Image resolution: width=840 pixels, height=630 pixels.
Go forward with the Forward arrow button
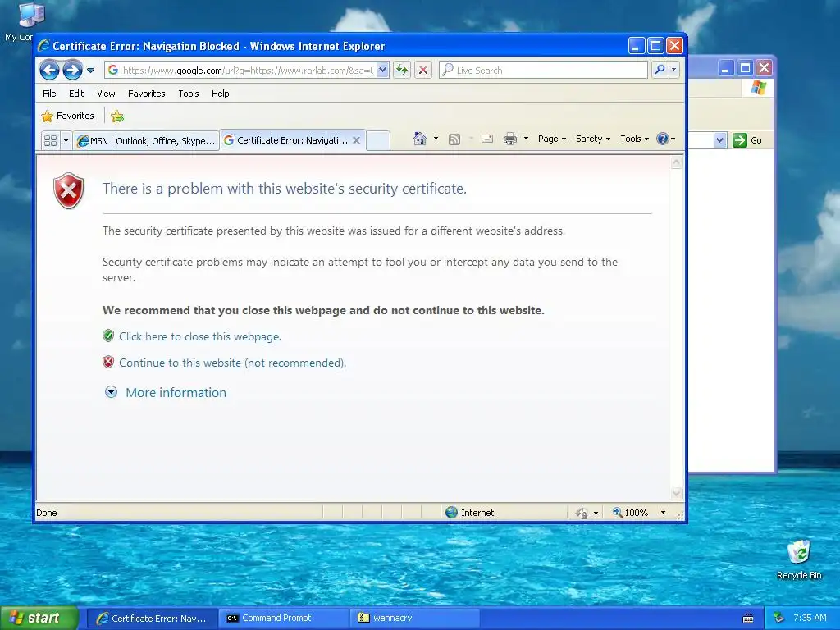click(x=72, y=71)
